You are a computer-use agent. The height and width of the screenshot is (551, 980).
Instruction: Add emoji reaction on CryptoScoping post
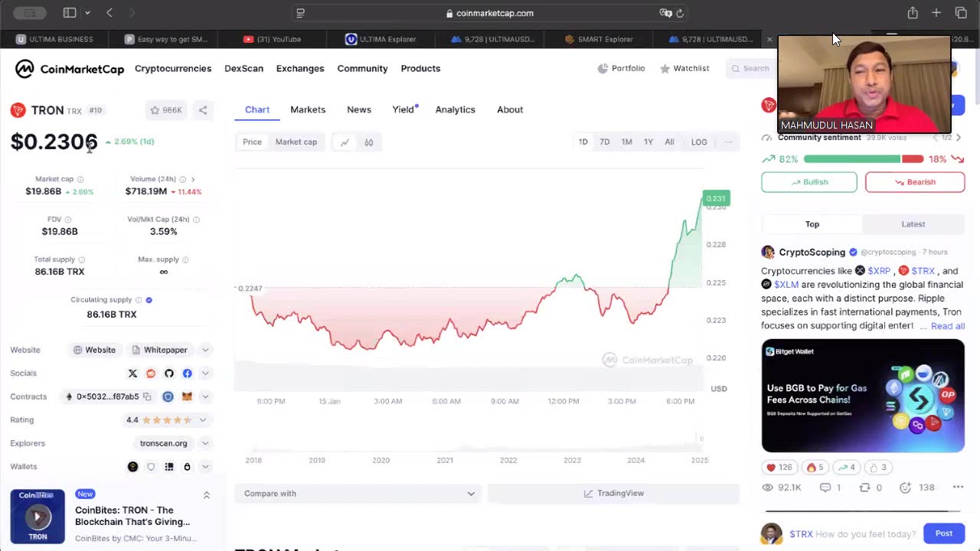tap(906, 487)
